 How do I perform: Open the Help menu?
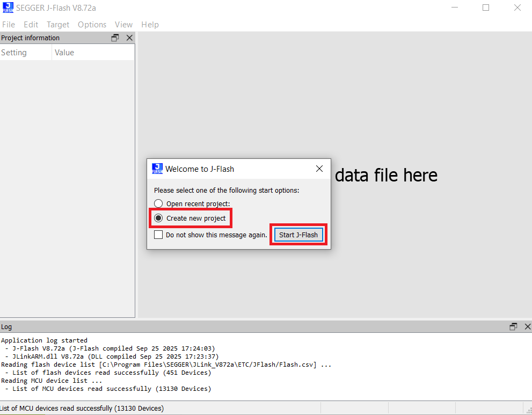[x=150, y=25]
